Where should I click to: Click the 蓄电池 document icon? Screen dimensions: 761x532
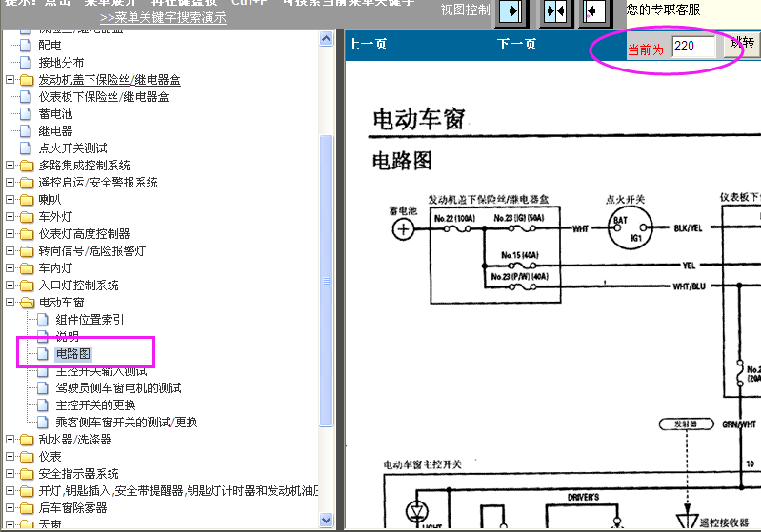pos(26,114)
